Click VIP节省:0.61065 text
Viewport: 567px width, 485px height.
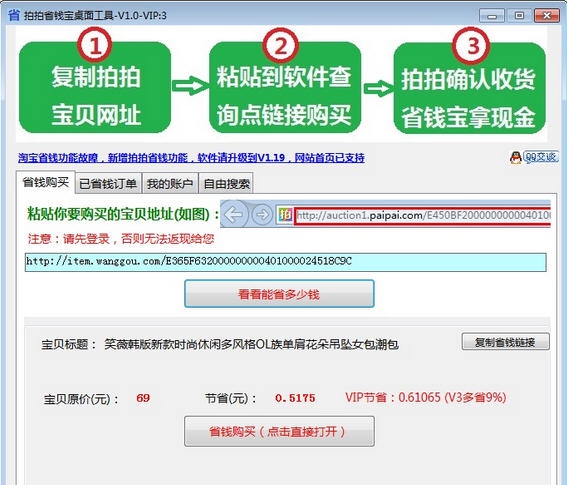click(x=425, y=397)
